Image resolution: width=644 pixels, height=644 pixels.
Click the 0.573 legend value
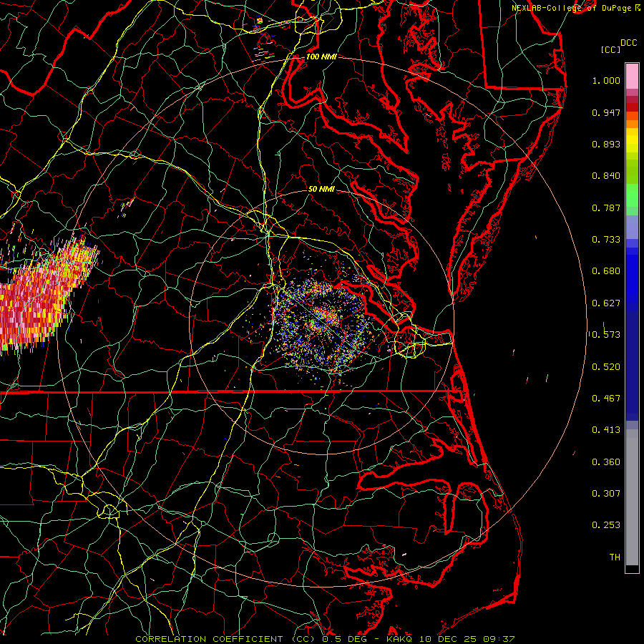pos(606,335)
